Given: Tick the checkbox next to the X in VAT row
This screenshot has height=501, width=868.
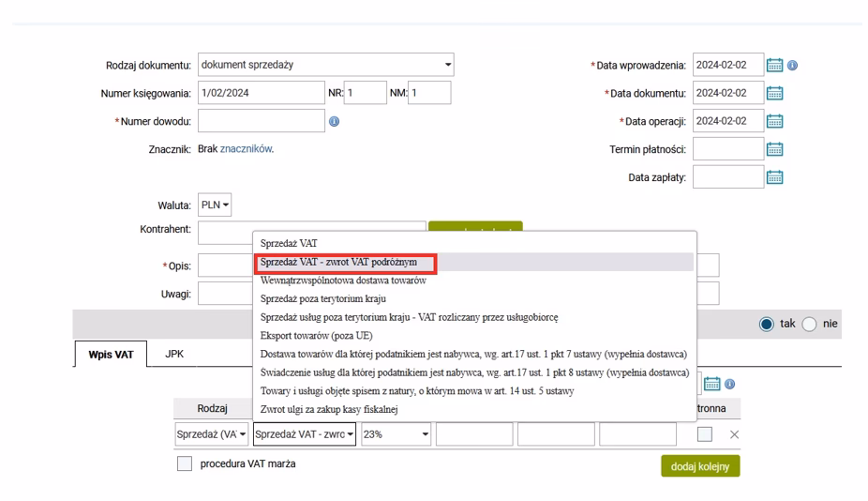Looking at the screenshot, I should pyautogui.click(x=707, y=434).
